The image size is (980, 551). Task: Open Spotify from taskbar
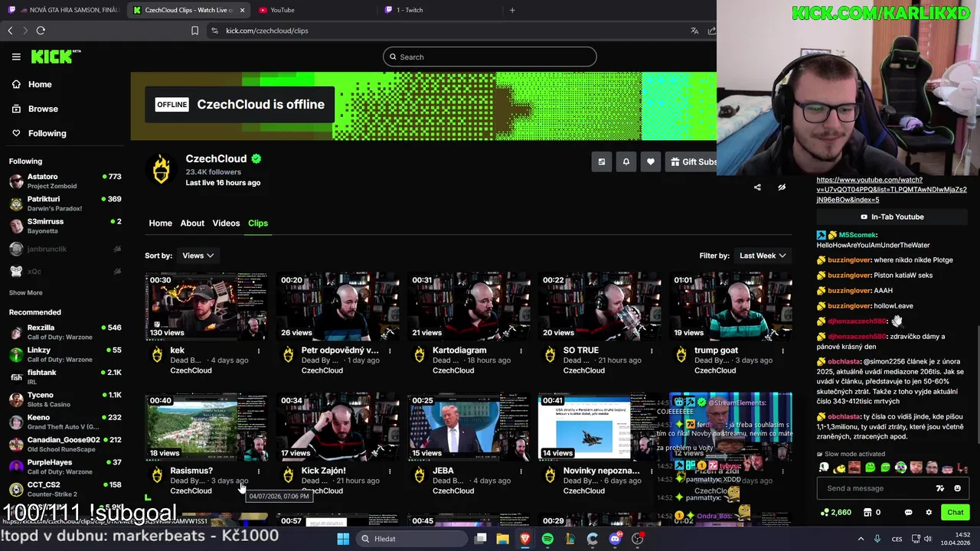547,539
